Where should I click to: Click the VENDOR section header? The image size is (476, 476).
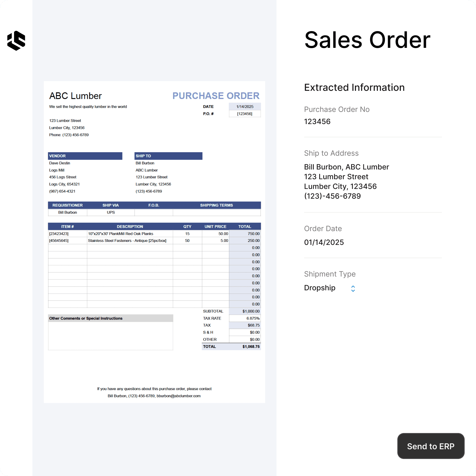[85, 156]
